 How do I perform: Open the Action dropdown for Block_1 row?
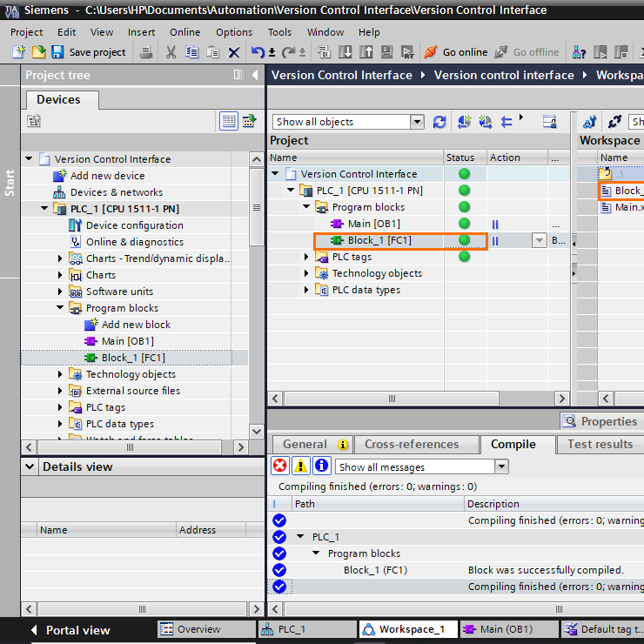[x=540, y=240]
